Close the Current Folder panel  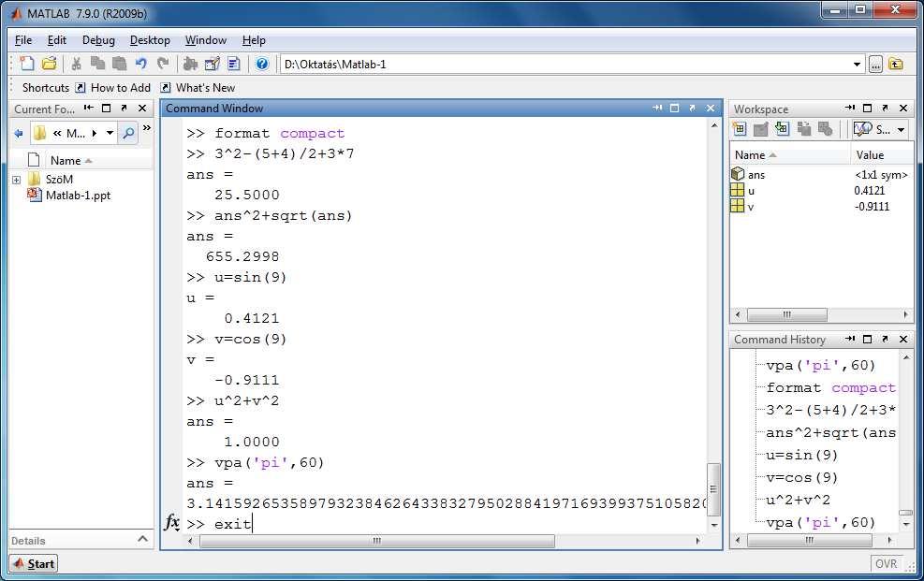[142, 108]
